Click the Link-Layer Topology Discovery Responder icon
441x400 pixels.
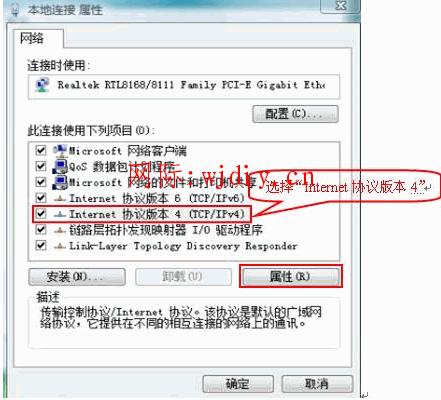click(60, 246)
